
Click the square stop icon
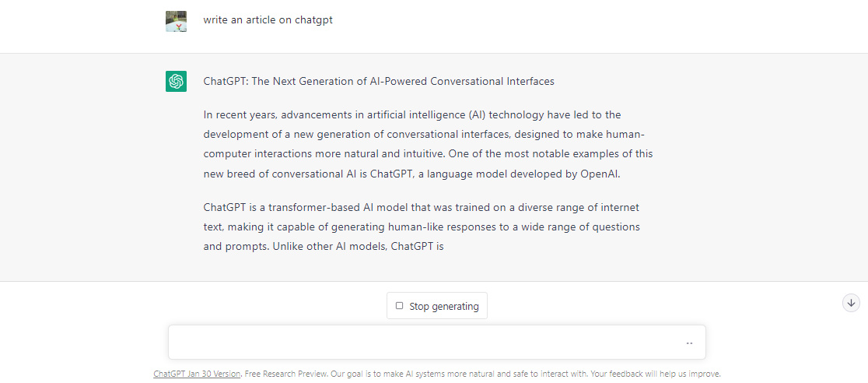[x=400, y=306]
